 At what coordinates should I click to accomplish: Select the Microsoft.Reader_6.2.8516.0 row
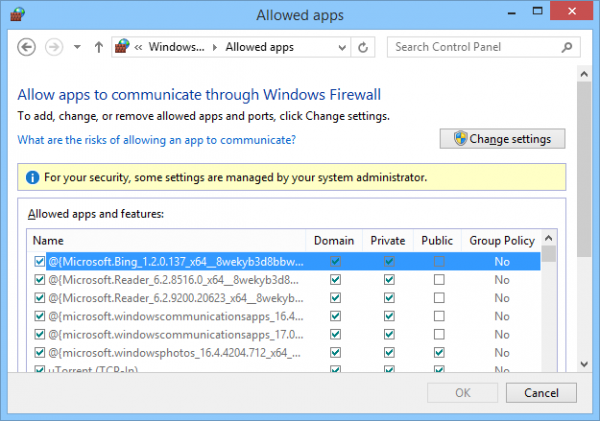[x=284, y=280]
